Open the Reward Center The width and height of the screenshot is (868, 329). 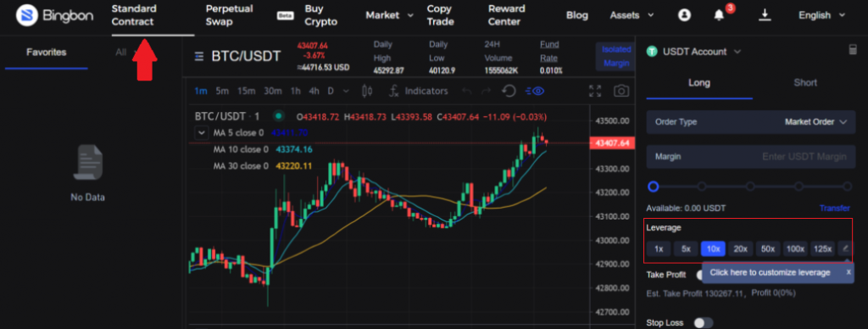pyautogui.click(x=506, y=15)
